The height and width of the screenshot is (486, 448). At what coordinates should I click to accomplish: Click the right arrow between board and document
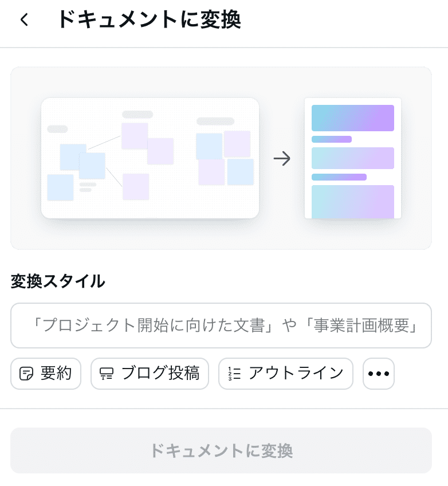point(282,158)
